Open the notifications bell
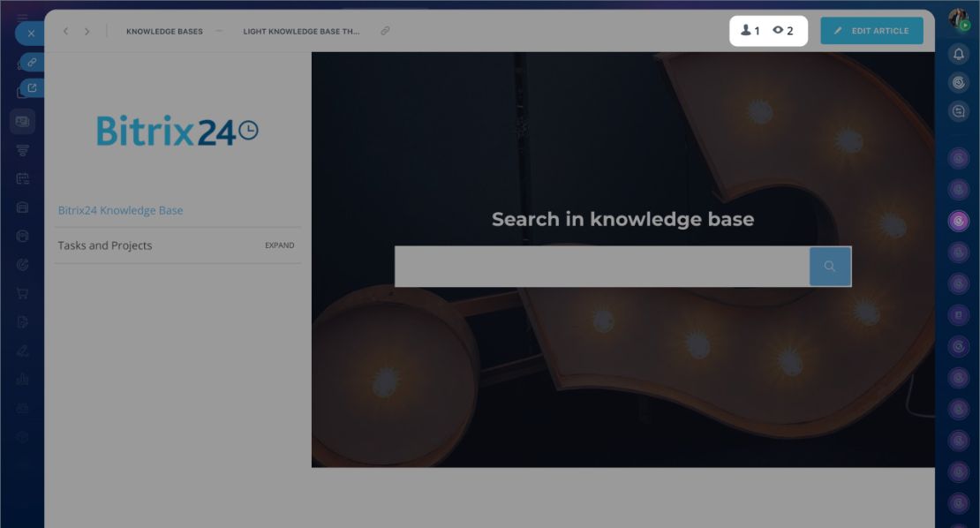The height and width of the screenshot is (528, 980). 958,55
